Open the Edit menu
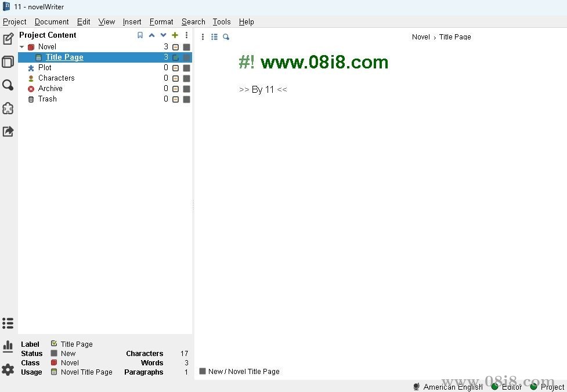The width and height of the screenshot is (567, 392). coord(84,21)
